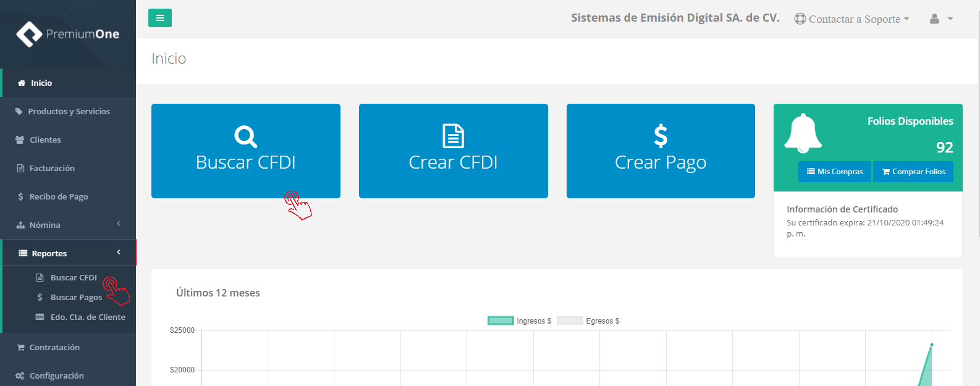The width and height of the screenshot is (980, 386).
Task: Click the certificate expiry date text
Action: coord(865,228)
